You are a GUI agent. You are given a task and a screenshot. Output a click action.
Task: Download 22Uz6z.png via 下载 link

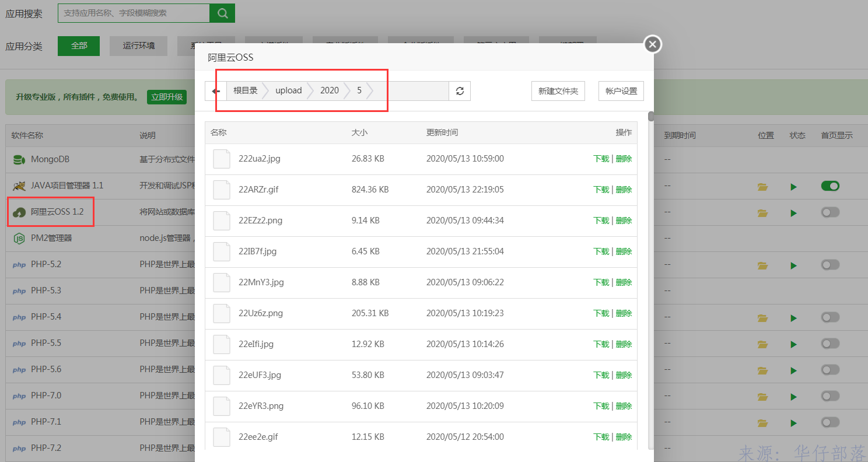click(601, 313)
